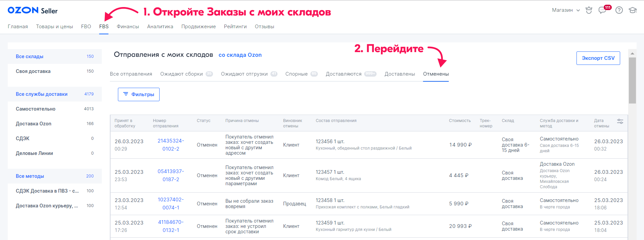Click the vertical scrollbar thumb
Viewport: 644px width, 240px height.
[632, 81]
